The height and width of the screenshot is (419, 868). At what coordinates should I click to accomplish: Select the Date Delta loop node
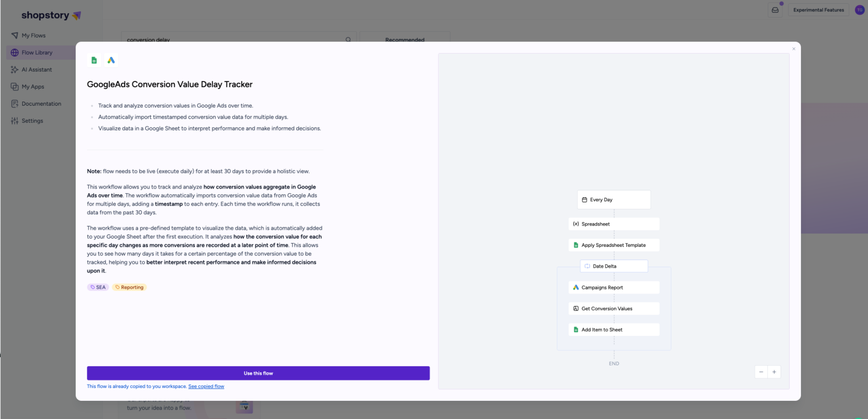614,266
